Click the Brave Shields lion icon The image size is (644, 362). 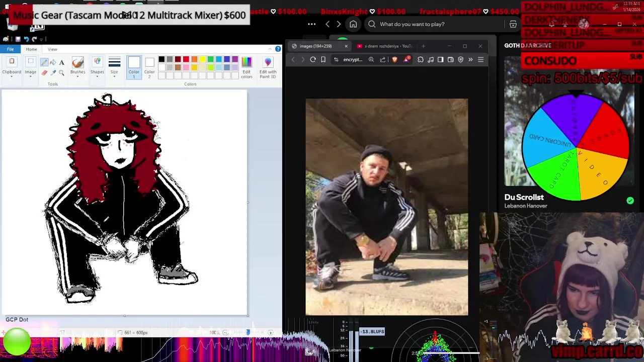pos(394,59)
